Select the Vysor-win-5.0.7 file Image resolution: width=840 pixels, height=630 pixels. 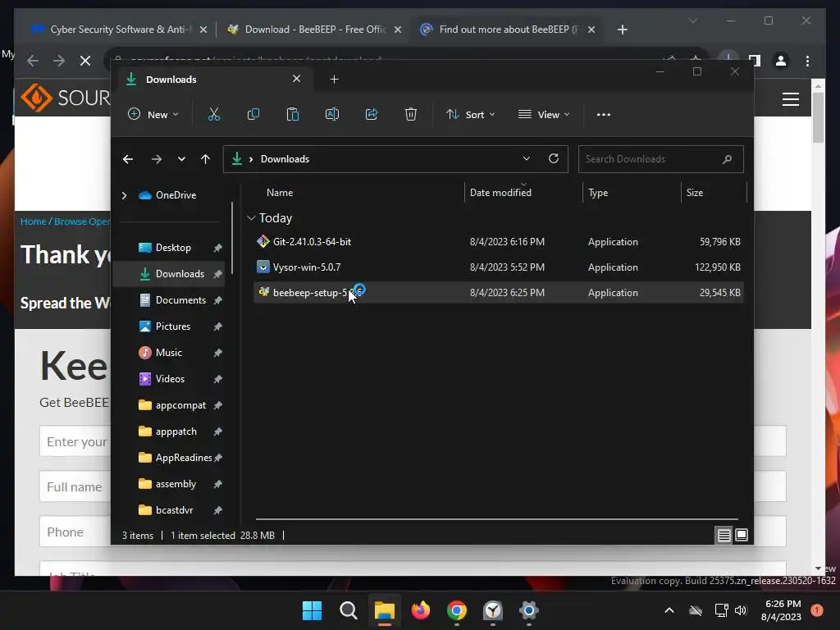[499, 267]
